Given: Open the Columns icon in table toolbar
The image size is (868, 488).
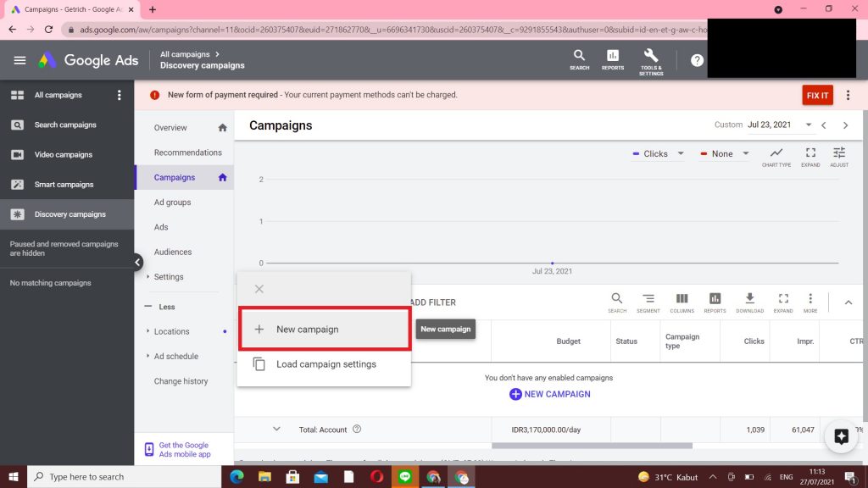Looking at the screenshot, I should 682,301.
